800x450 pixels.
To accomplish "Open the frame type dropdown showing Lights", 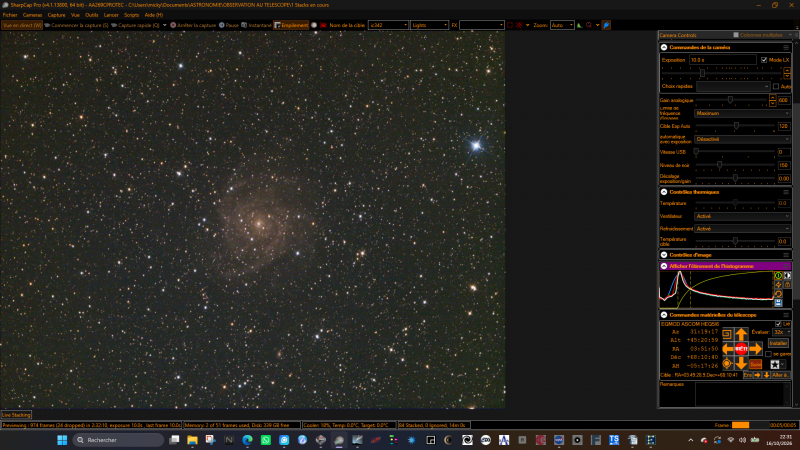I will pyautogui.click(x=429, y=25).
